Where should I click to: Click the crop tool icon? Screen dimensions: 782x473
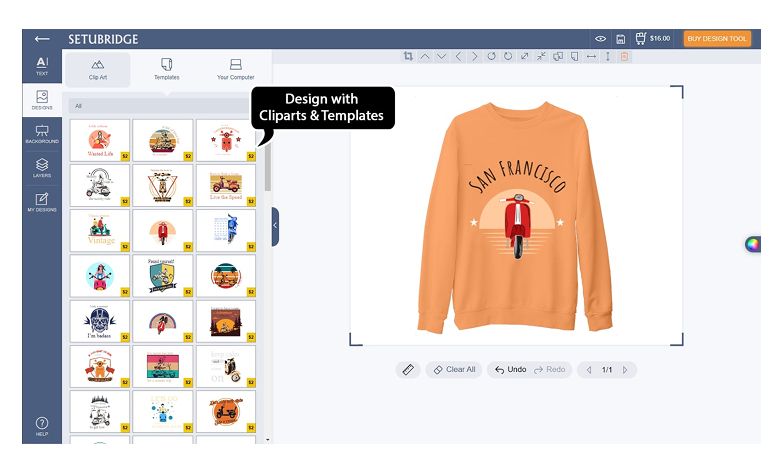coord(408,56)
